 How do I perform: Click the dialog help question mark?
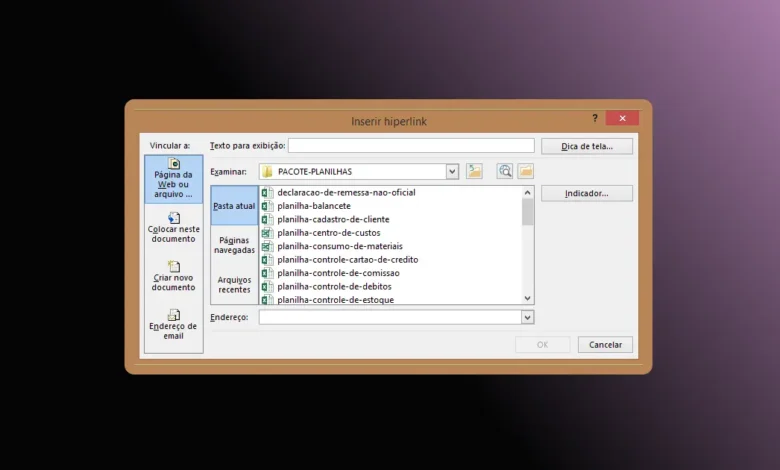coord(595,118)
